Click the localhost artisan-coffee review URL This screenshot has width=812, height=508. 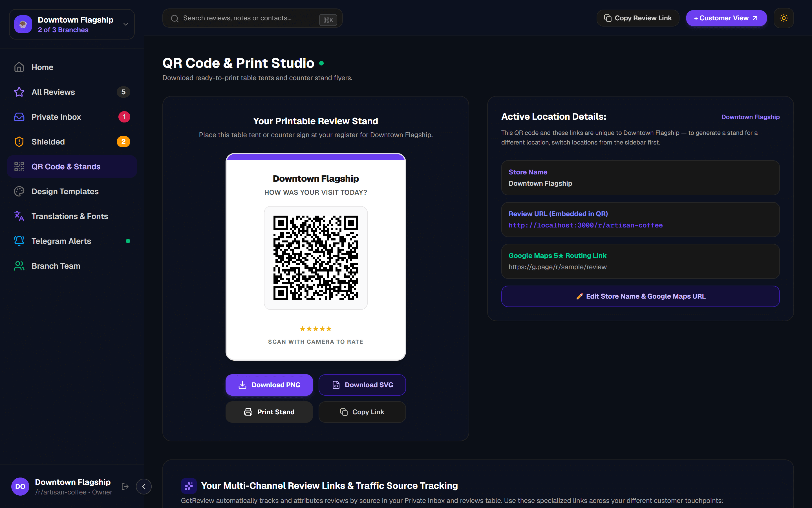pyautogui.click(x=586, y=225)
